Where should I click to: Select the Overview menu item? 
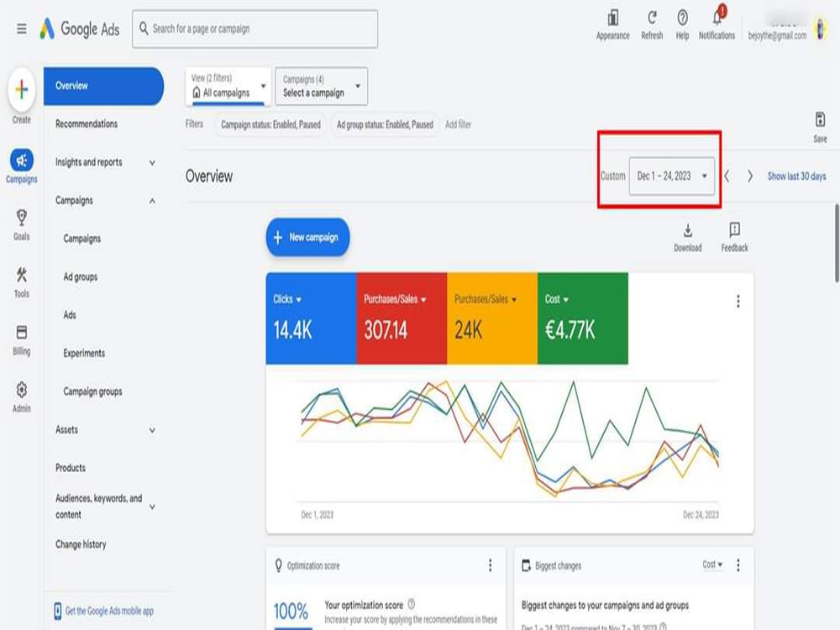[103, 87]
